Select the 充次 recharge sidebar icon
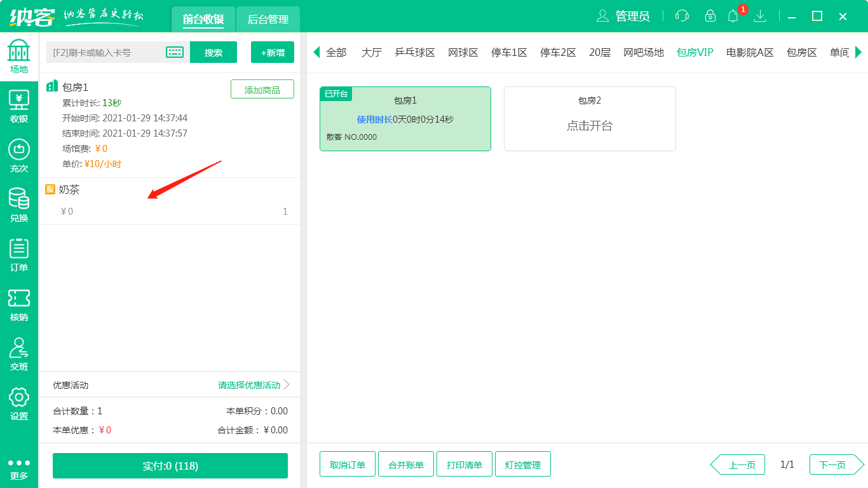 pos(19,156)
